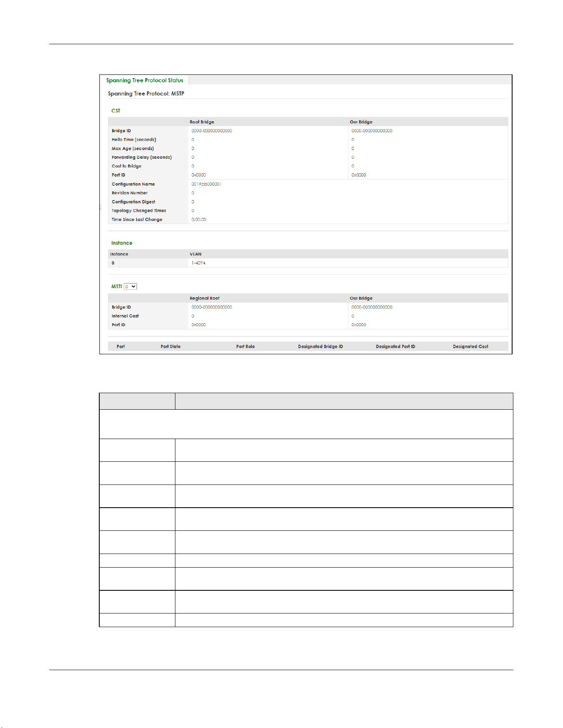Screen dimensions: 563x728
Task: Click the Bridge ID label in CST table
Action: click(x=121, y=131)
